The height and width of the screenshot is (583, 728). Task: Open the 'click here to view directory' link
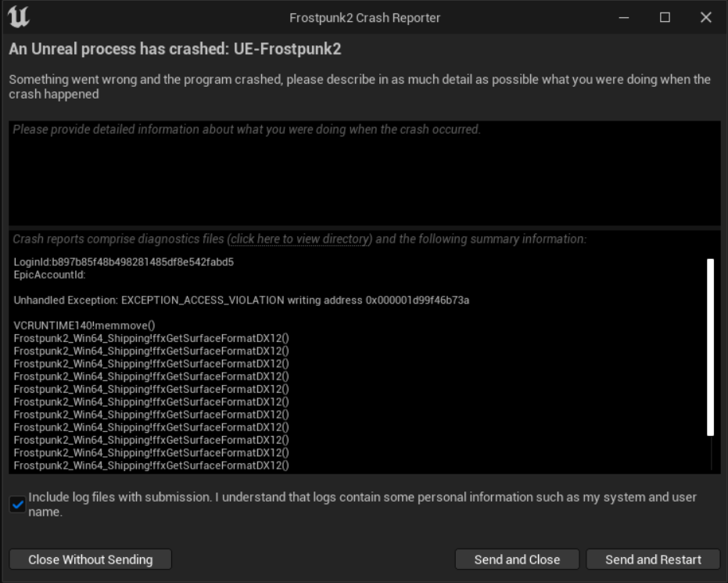click(299, 239)
